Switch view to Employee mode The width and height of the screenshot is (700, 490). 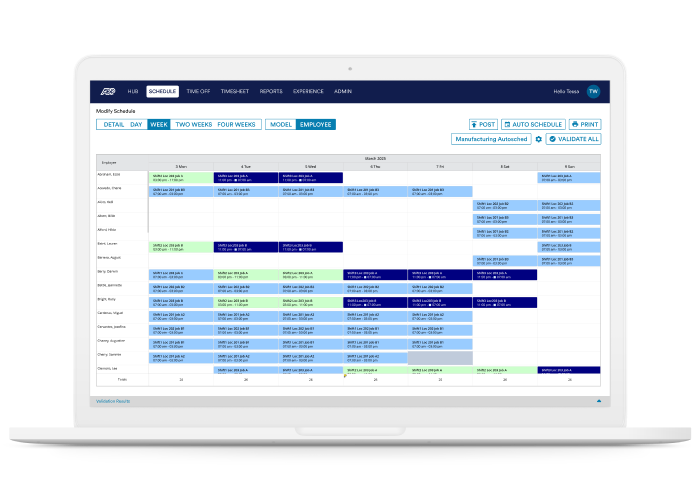(x=316, y=125)
